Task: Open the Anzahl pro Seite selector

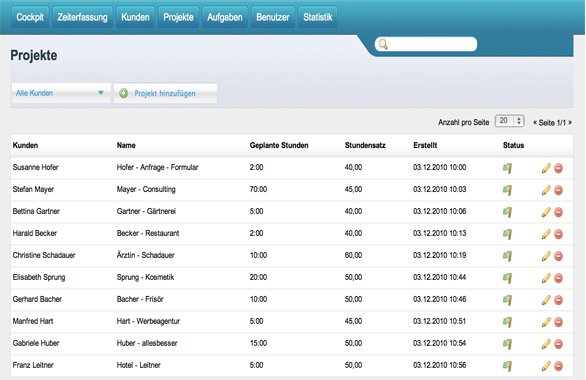Action: click(x=509, y=121)
